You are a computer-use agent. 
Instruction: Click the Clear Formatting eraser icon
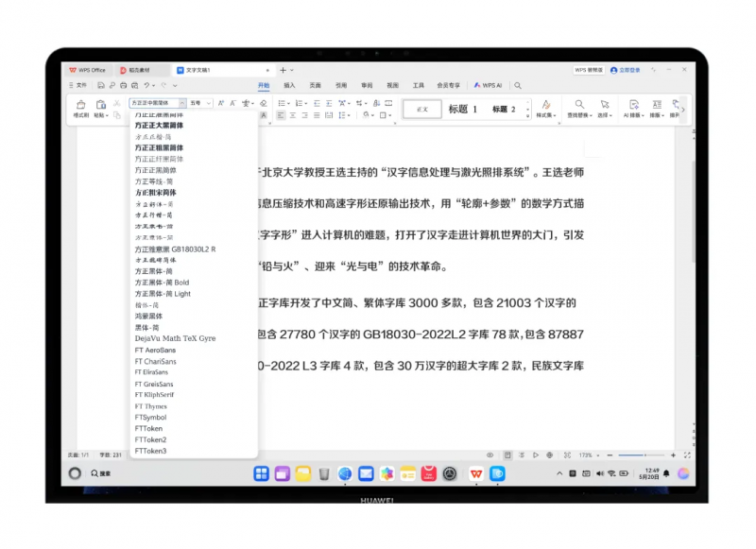pos(264,103)
